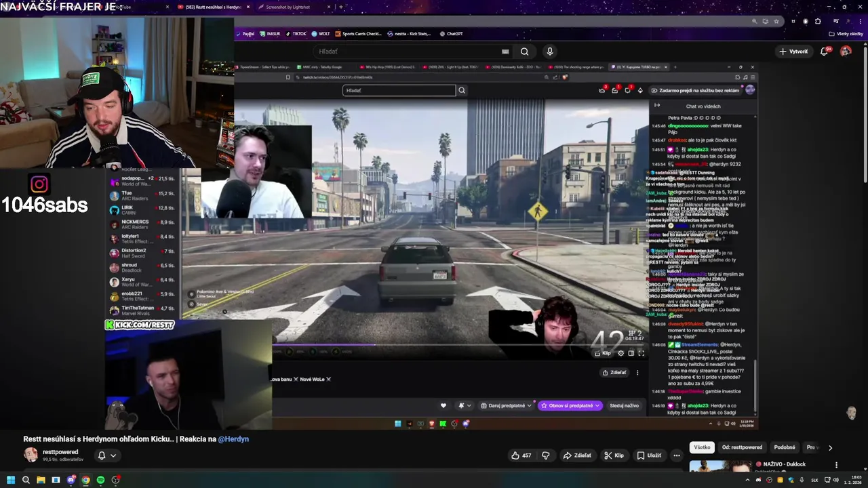Open resttpowered channel avatar

coord(31,455)
